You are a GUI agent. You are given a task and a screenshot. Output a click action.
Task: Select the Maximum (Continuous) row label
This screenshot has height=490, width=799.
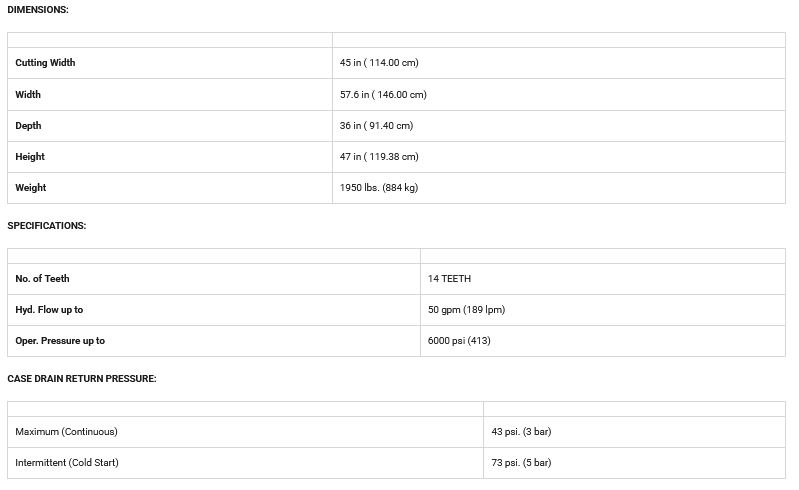point(66,432)
